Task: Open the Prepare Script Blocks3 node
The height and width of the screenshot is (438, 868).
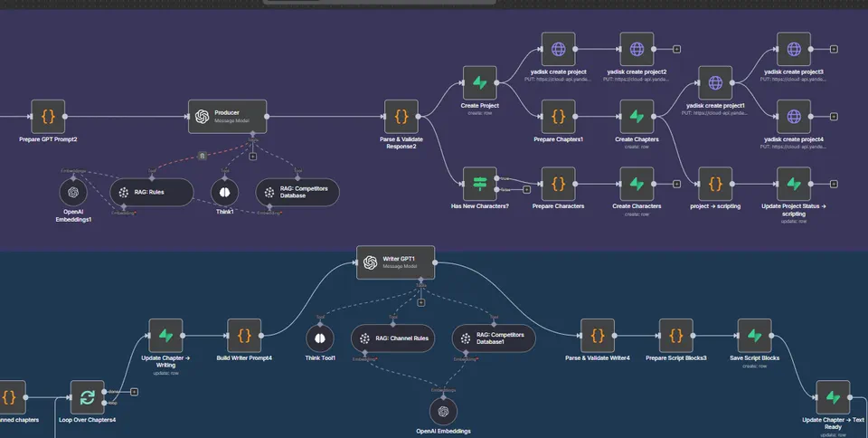Action: [676, 336]
